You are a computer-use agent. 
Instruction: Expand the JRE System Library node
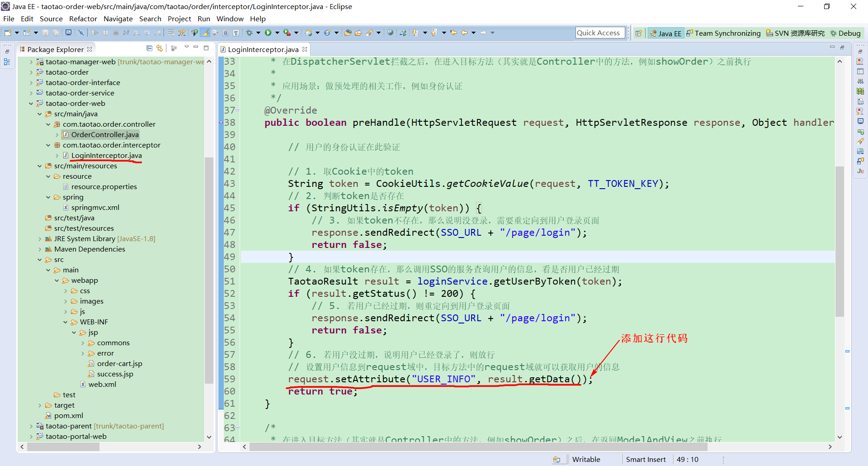(x=39, y=239)
